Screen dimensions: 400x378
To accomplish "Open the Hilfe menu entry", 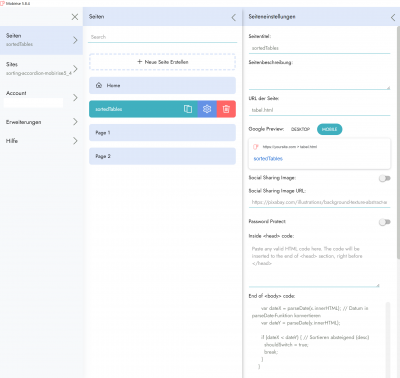I will [x=41, y=141].
